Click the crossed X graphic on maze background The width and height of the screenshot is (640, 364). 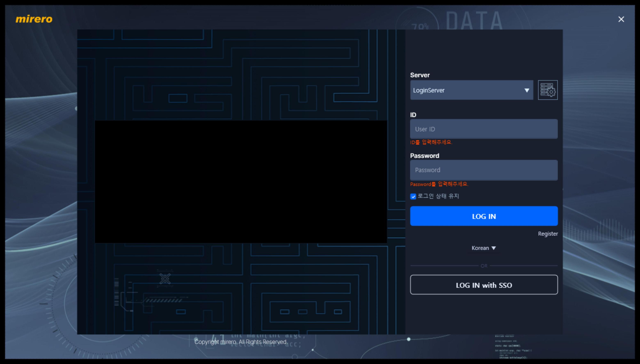click(x=165, y=279)
